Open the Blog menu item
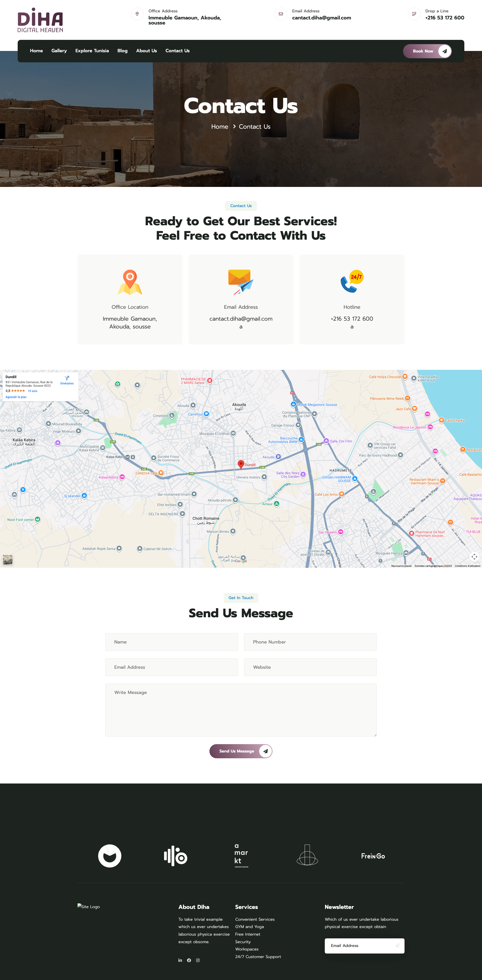Image resolution: width=482 pixels, height=980 pixels. [122, 51]
